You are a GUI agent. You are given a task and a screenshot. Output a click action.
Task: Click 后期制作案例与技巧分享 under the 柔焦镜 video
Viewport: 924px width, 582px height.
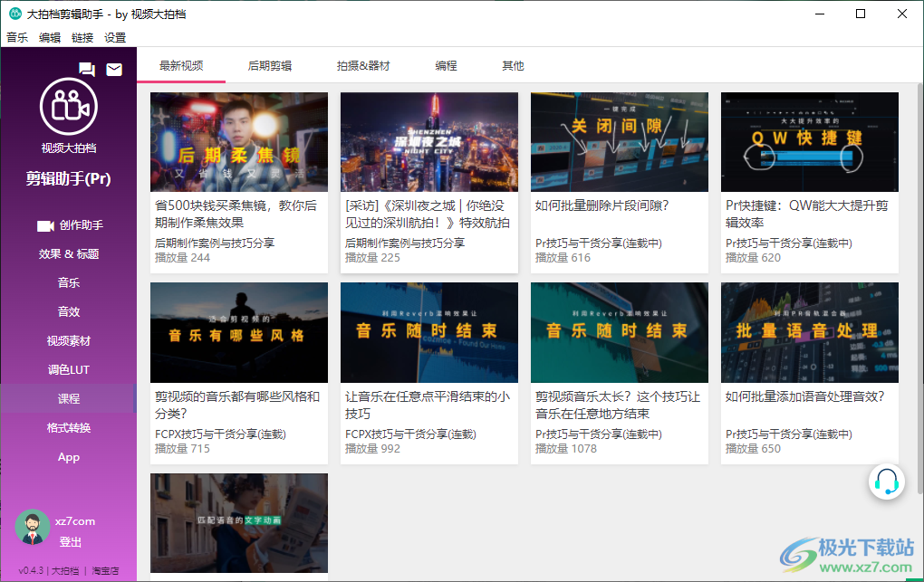pyautogui.click(x=215, y=243)
